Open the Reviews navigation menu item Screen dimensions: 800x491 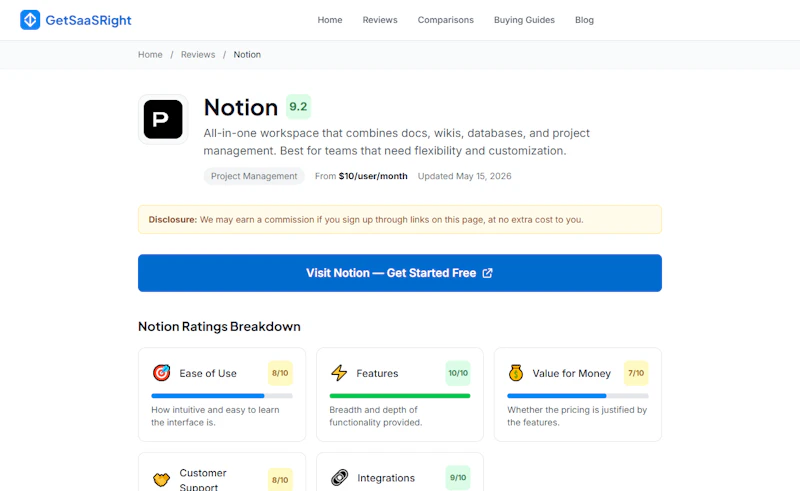pyautogui.click(x=380, y=20)
